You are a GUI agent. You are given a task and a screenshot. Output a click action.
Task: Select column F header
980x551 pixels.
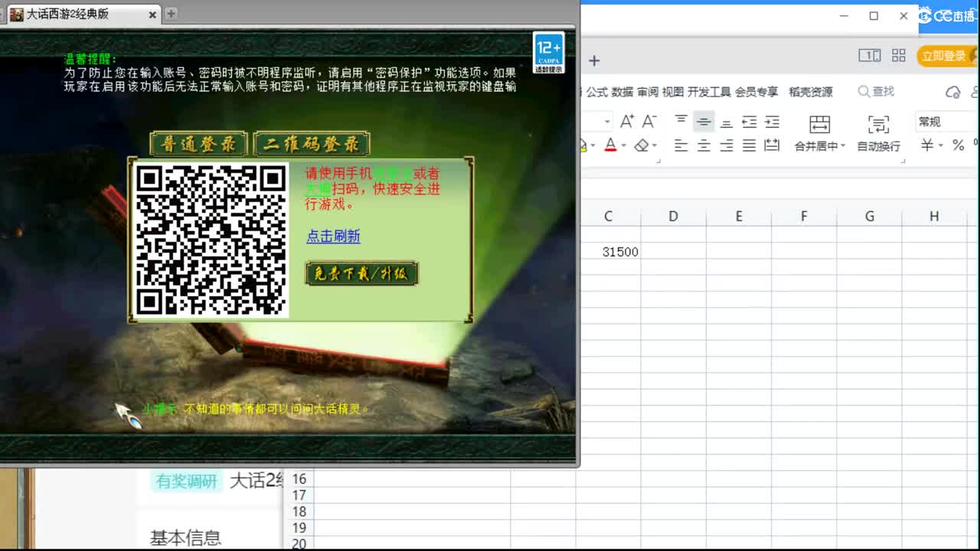804,217
